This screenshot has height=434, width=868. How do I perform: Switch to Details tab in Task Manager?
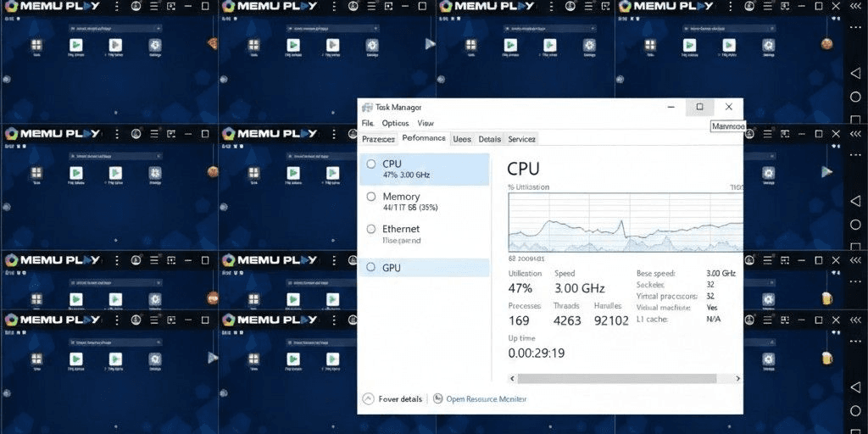point(489,139)
